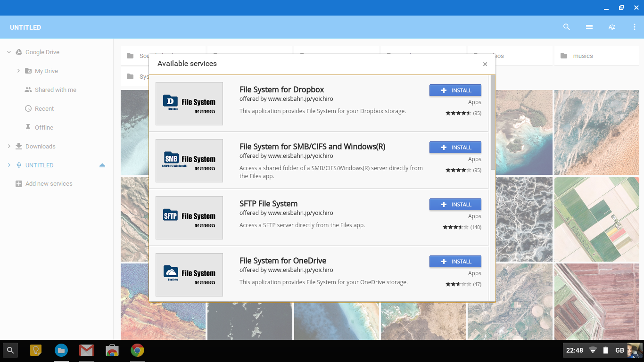Image resolution: width=644 pixels, height=362 pixels.
Task: Launch Google Keep from the shelf
Action: (x=36, y=350)
